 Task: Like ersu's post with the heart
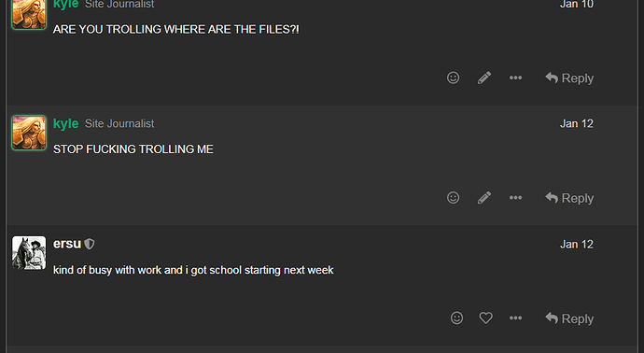[x=486, y=318]
